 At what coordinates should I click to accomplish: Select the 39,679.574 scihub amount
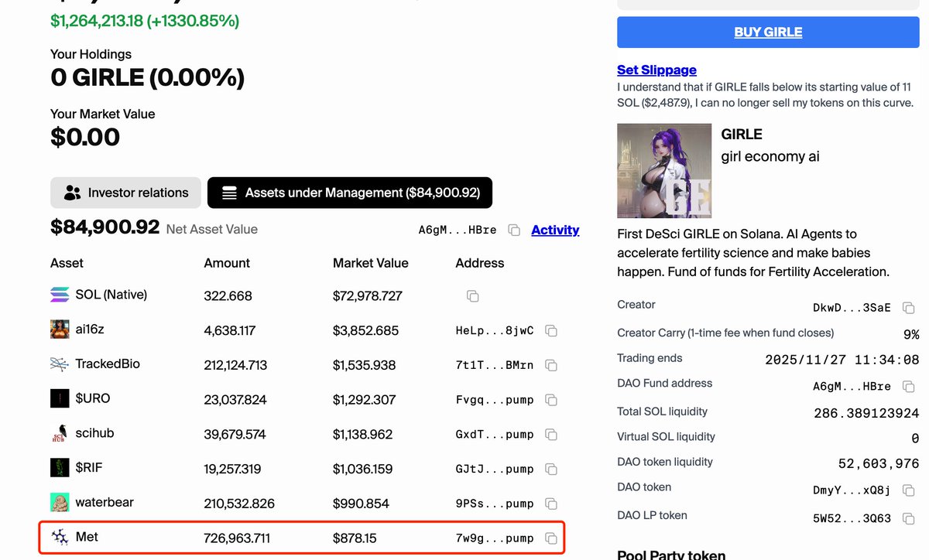click(x=236, y=434)
